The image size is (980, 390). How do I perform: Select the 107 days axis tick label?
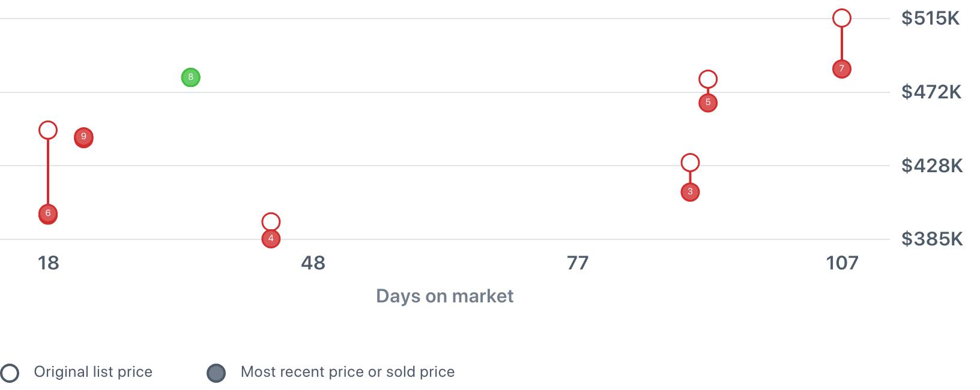[x=842, y=263]
